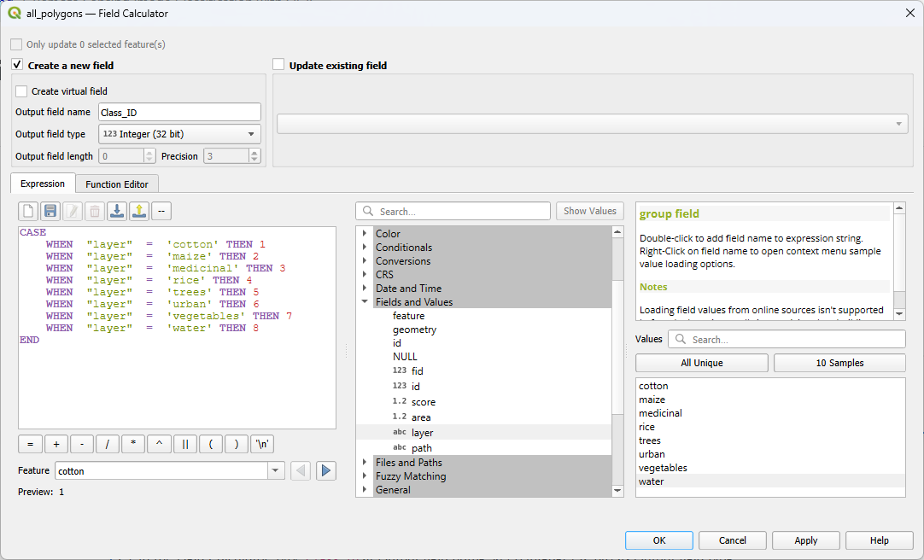The width and height of the screenshot is (924, 560).
Task: Click the export user expressions icon
Action: 139,211
